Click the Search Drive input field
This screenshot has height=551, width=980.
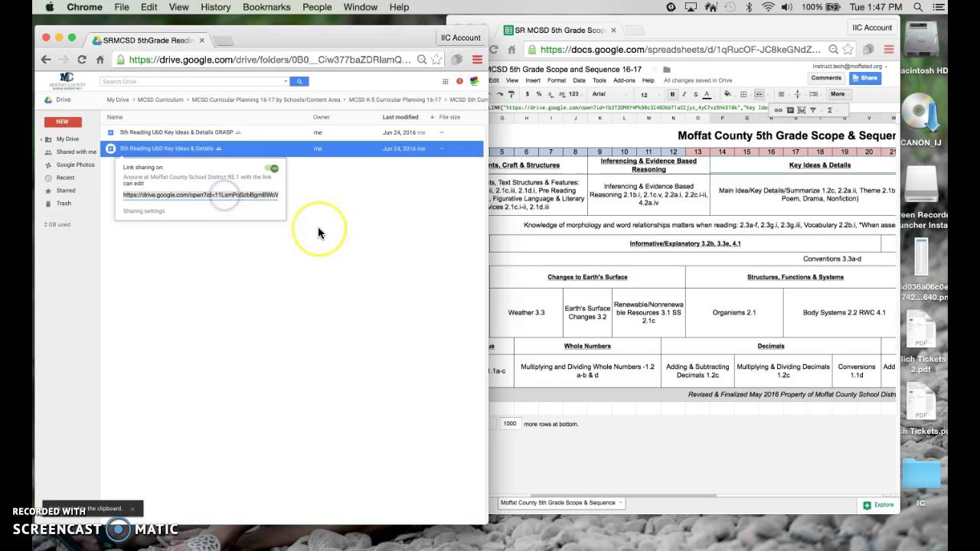191,81
